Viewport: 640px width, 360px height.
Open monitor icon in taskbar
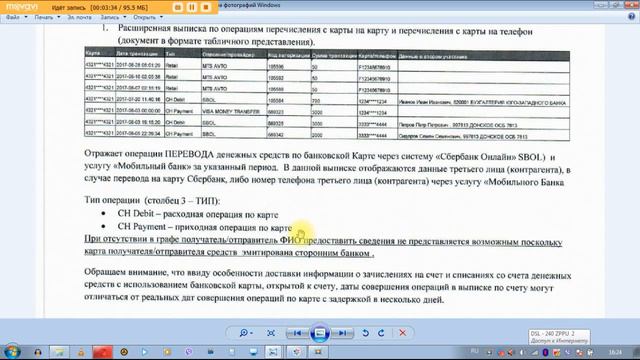(x=253, y=352)
